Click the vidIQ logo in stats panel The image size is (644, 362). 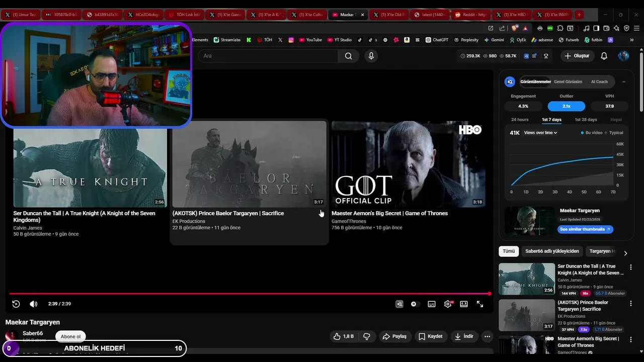pyautogui.click(x=510, y=81)
